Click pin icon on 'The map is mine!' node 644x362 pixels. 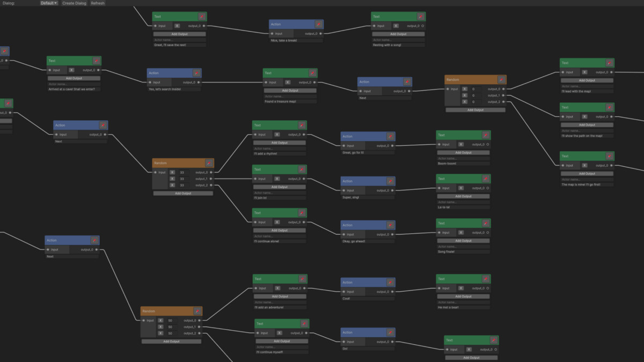[610, 156]
